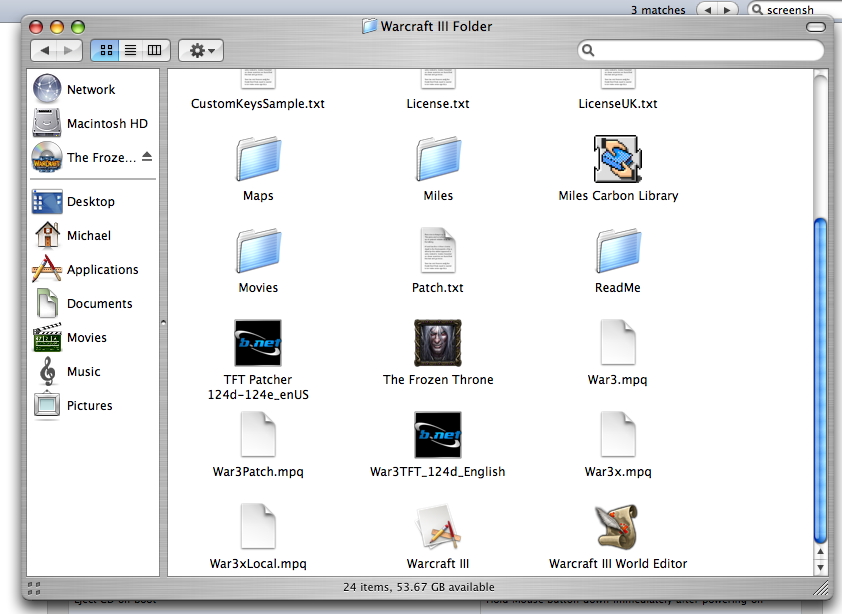Click the TFT Patcher 124d-124e_enUS label
842x614 pixels.
258,387
